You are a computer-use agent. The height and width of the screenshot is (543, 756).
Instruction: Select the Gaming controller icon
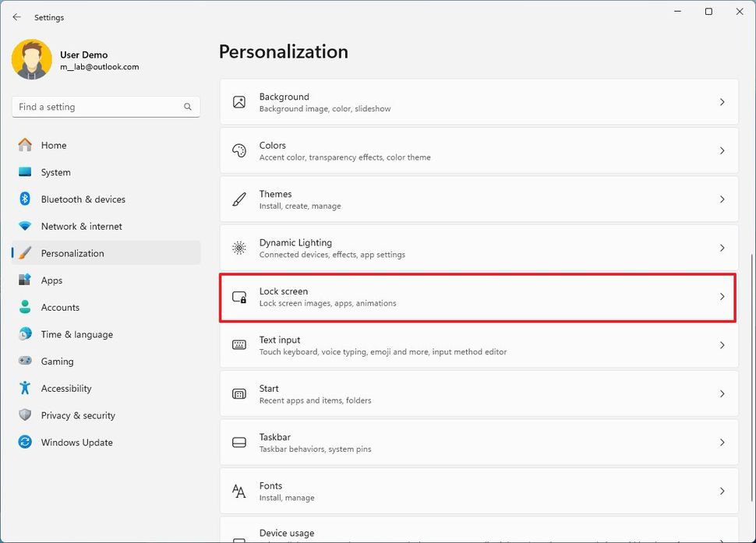[x=26, y=361]
